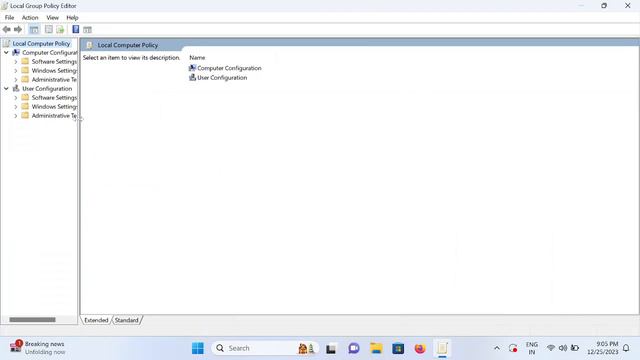Expand Windows Settings under User Configuration
The width and height of the screenshot is (640, 360).
click(16, 107)
